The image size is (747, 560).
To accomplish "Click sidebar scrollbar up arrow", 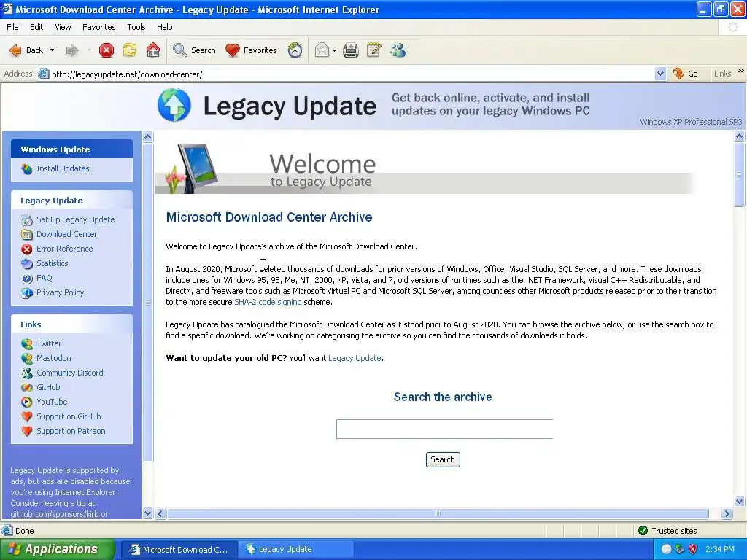I will (147, 137).
